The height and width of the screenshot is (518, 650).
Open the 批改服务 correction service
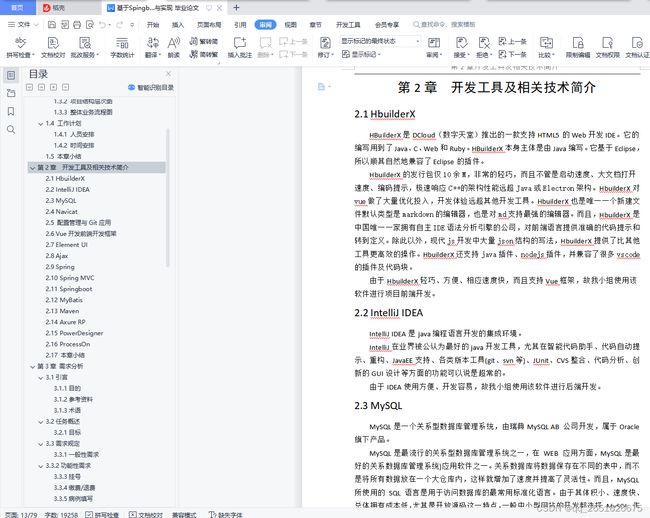point(85,47)
